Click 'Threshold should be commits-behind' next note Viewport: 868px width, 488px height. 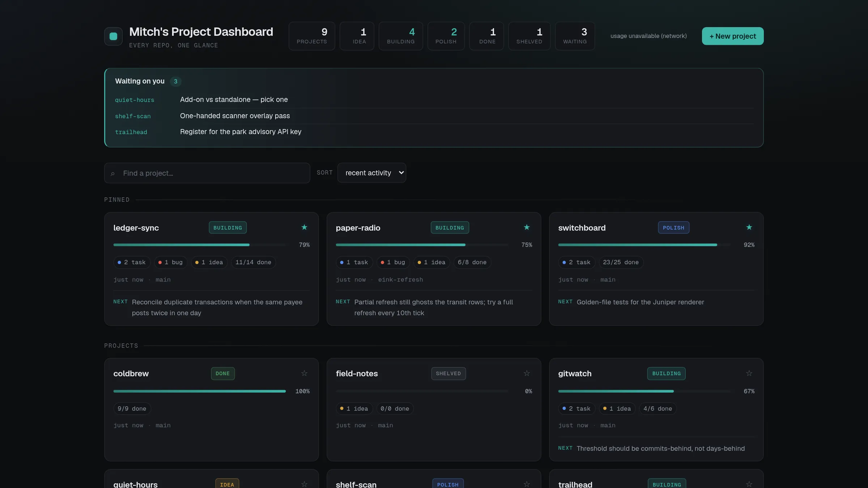point(661,449)
